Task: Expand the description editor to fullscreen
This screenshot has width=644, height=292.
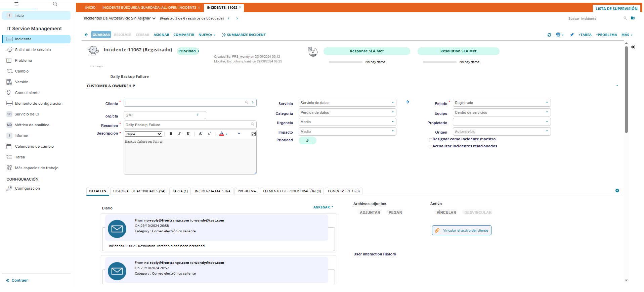Action: click(253, 134)
